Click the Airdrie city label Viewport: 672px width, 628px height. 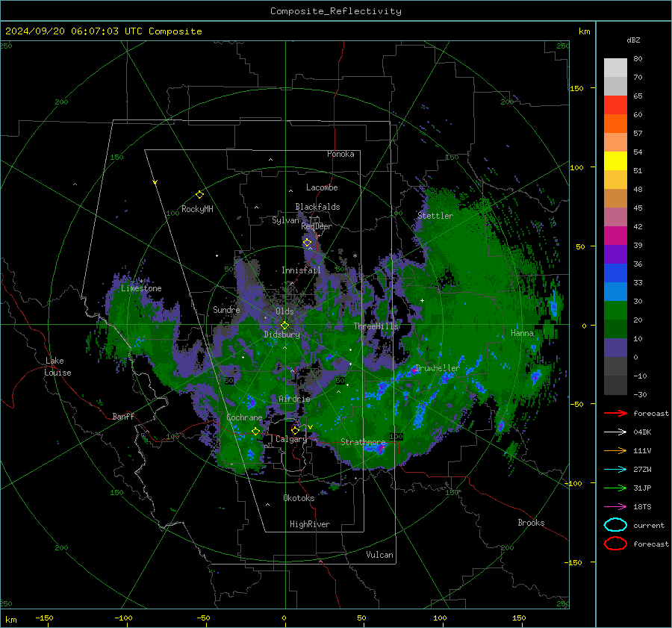tap(294, 399)
